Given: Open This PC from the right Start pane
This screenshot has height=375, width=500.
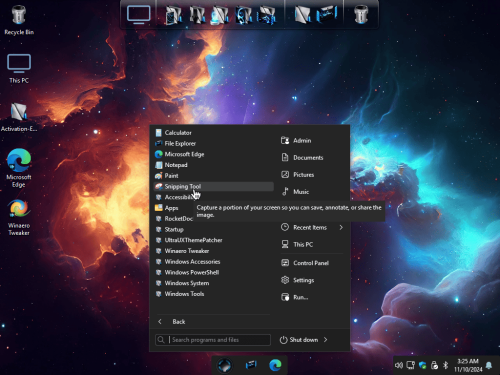Looking at the screenshot, I should [x=312, y=244].
